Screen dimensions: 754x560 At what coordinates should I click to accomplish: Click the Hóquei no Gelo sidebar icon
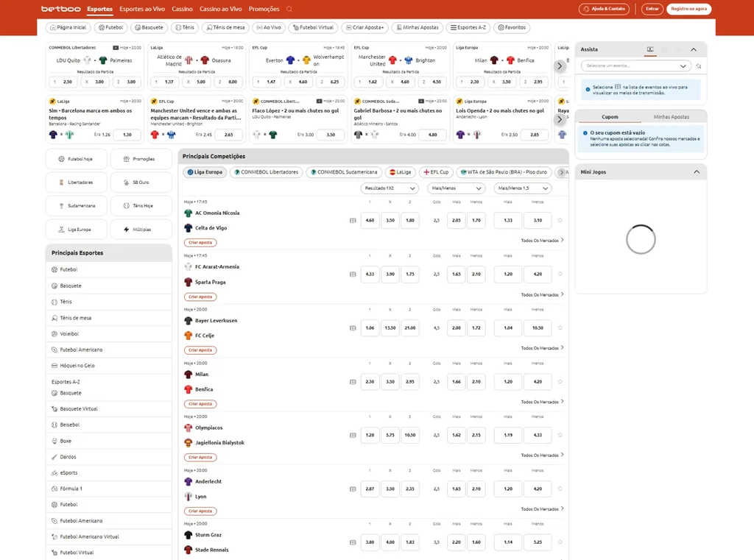click(x=54, y=366)
